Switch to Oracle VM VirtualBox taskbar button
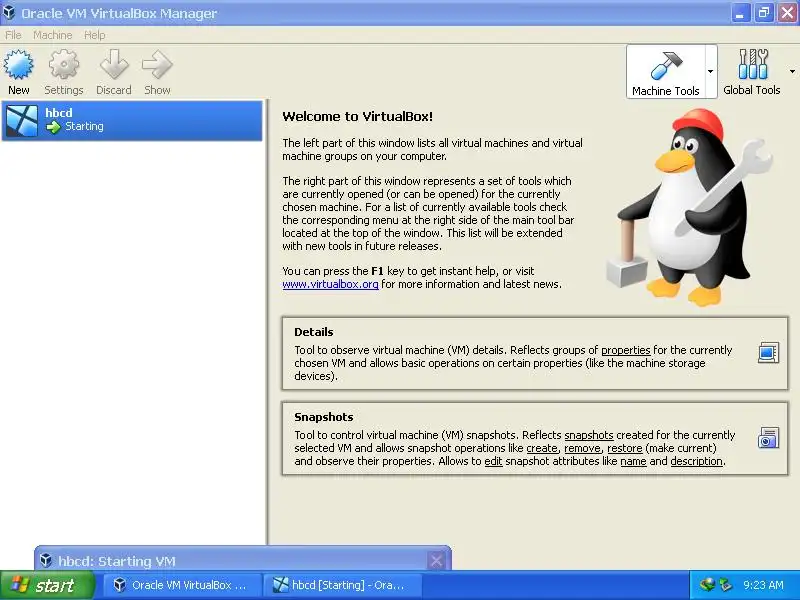The height and width of the screenshot is (600, 800). 182,585
